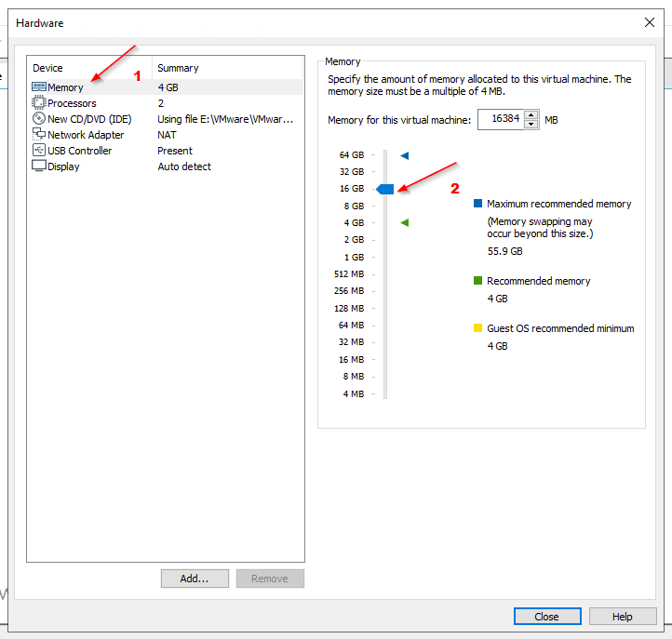The image size is (672, 639).
Task: Click the 64 GB scale label
Action: (352, 155)
